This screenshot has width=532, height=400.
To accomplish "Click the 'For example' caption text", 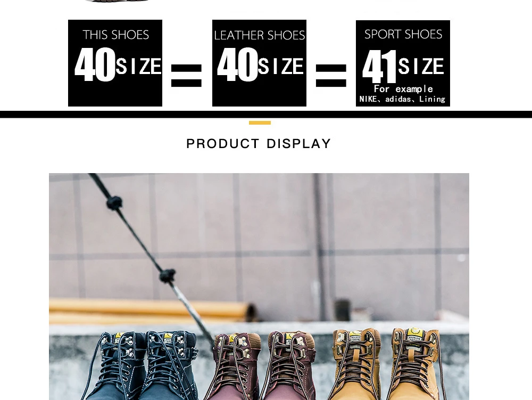I will 403,89.
